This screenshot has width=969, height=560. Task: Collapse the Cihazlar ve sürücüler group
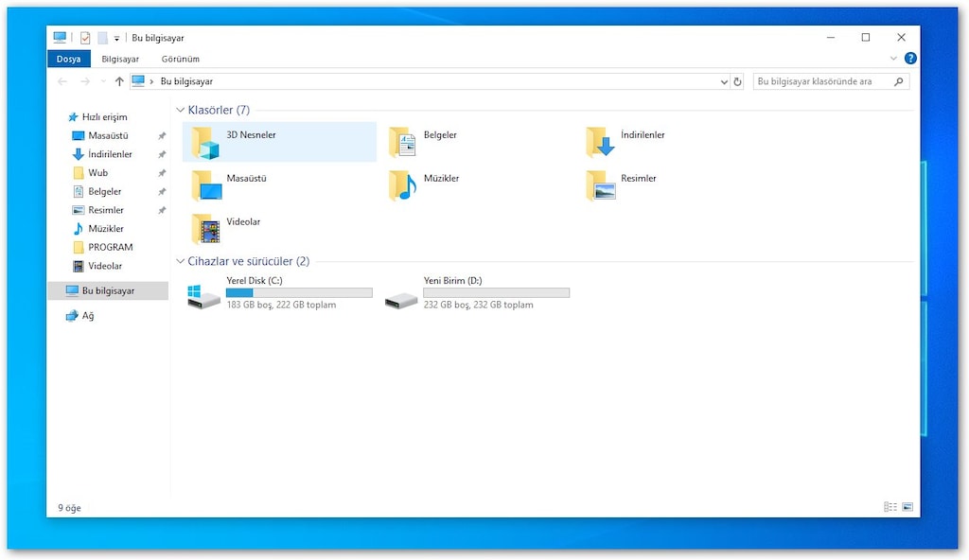[181, 261]
